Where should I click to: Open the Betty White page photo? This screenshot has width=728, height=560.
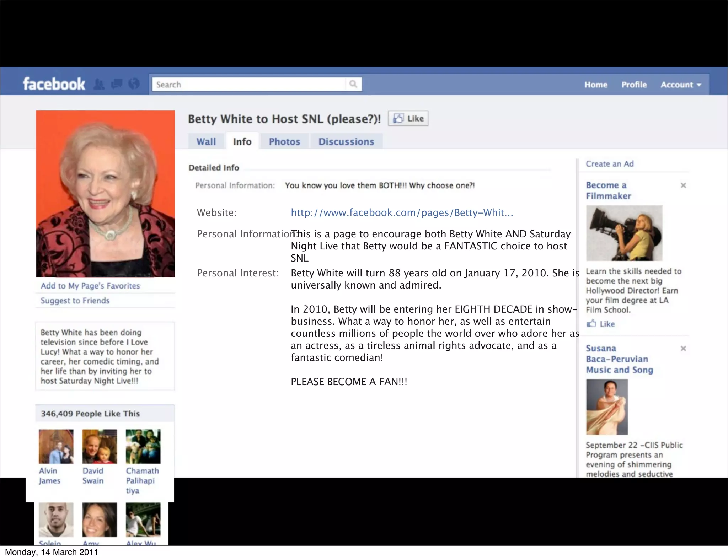click(x=105, y=194)
